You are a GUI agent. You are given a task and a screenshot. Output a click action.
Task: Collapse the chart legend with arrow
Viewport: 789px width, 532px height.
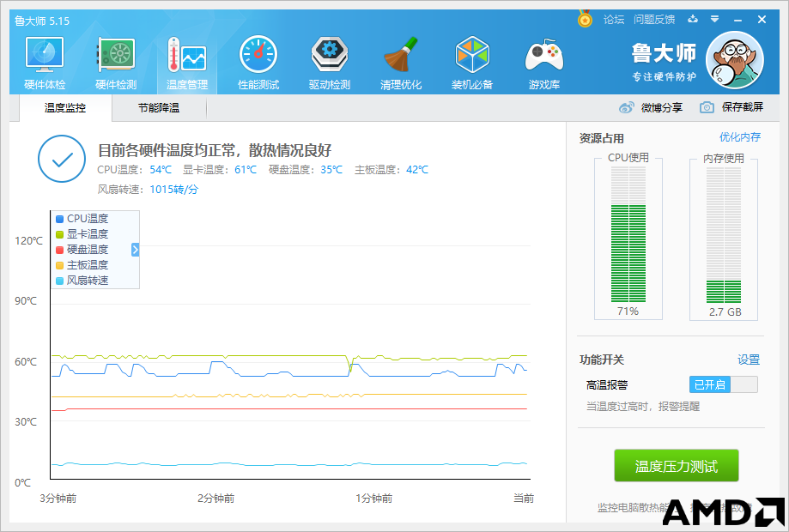point(135,250)
